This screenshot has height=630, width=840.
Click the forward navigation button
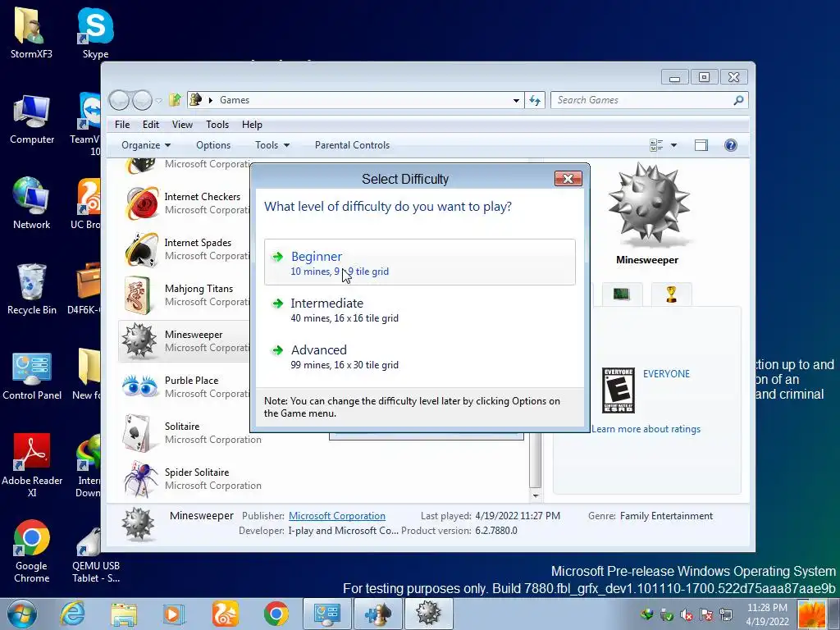coord(142,100)
